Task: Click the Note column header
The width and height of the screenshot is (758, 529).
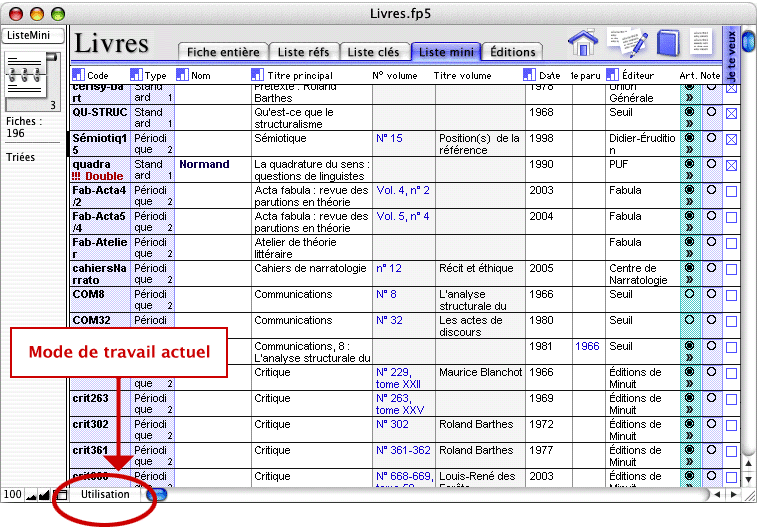Action: pos(710,75)
